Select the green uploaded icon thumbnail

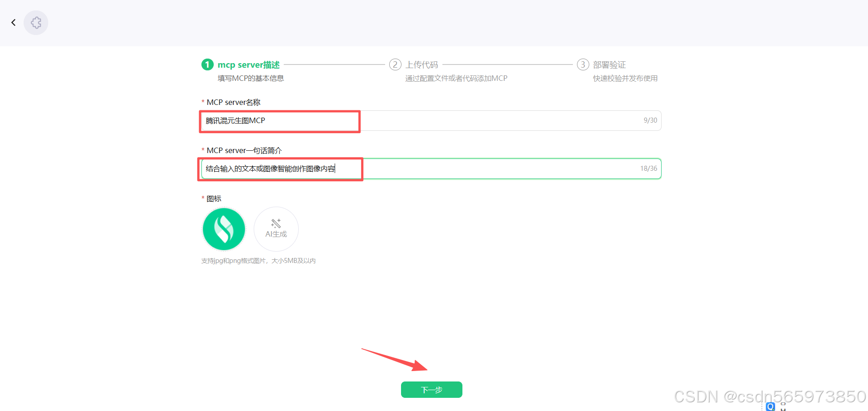click(224, 229)
